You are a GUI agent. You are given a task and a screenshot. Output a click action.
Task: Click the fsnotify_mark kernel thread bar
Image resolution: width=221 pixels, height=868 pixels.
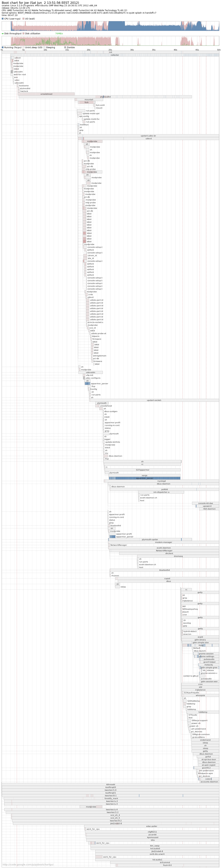click(x=111, y=799)
